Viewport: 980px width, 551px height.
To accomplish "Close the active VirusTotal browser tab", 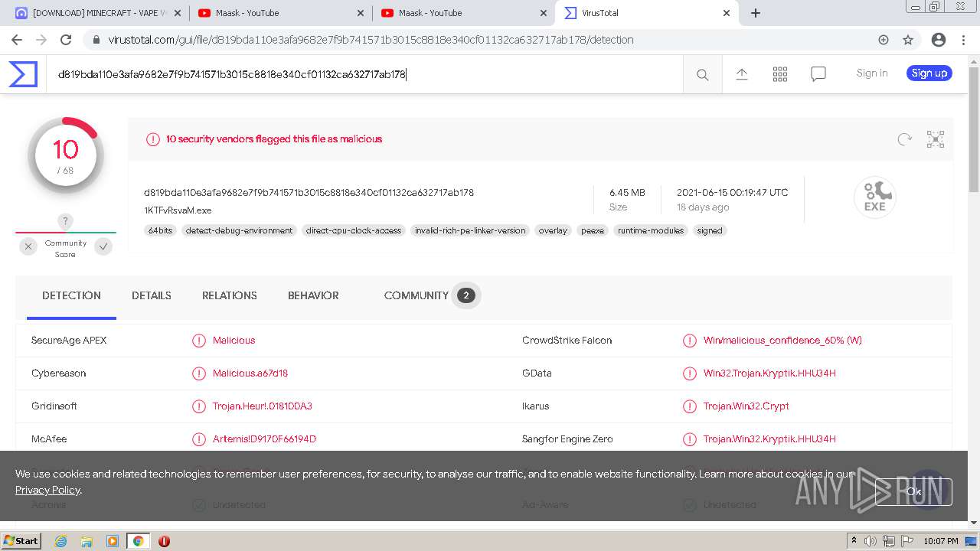I will click(x=727, y=13).
